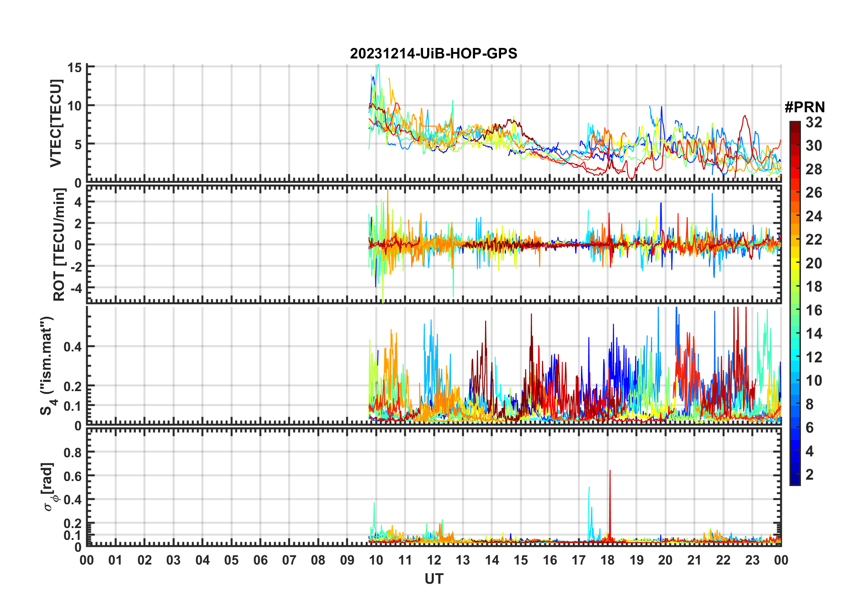Screen dimensions: 868x607
Task: Click colorbar tick label "26"
Action: 814,193
